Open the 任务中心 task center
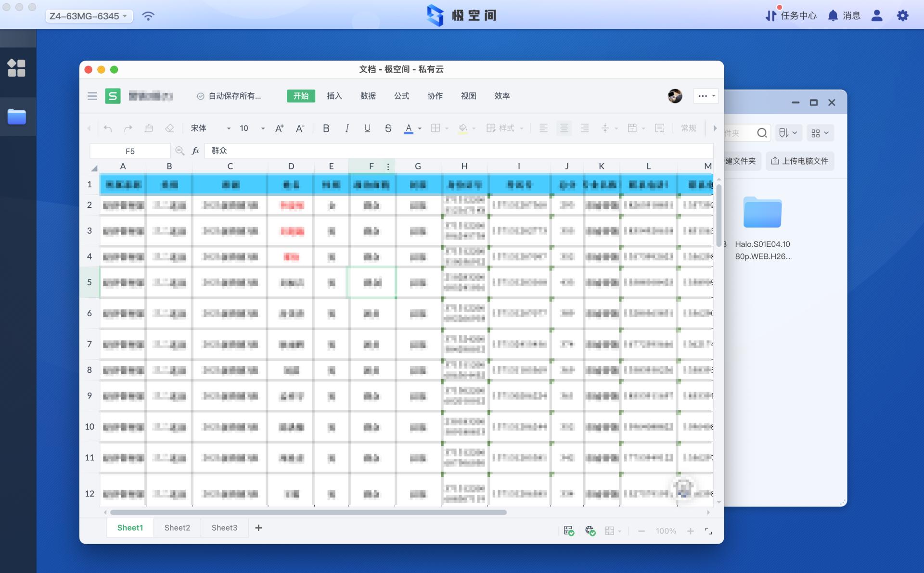Screen dimensions: 924x573 click(791, 16)
